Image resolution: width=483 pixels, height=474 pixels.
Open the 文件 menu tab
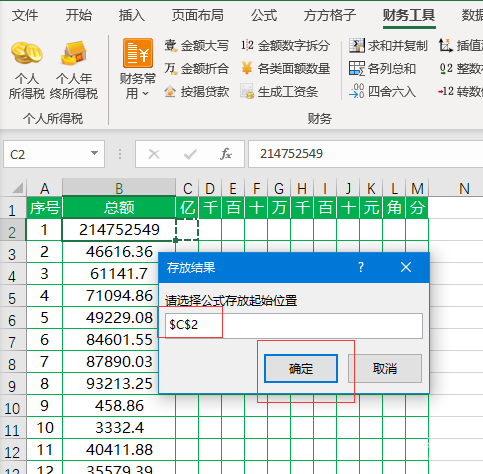click(x=25, y=15)
